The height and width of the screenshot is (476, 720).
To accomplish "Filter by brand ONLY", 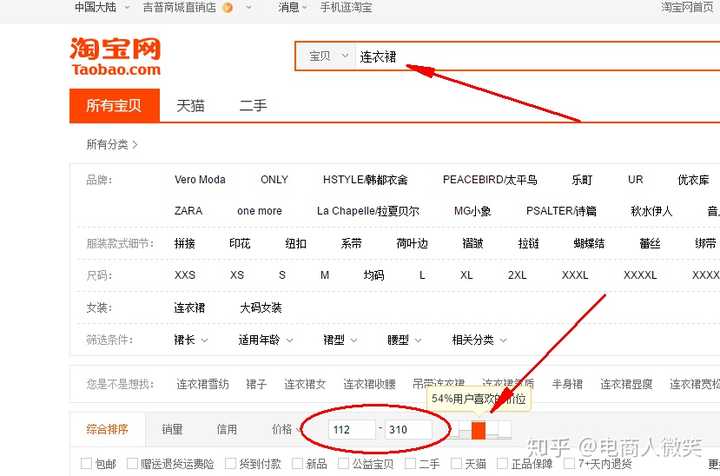I will pos(274,179).
